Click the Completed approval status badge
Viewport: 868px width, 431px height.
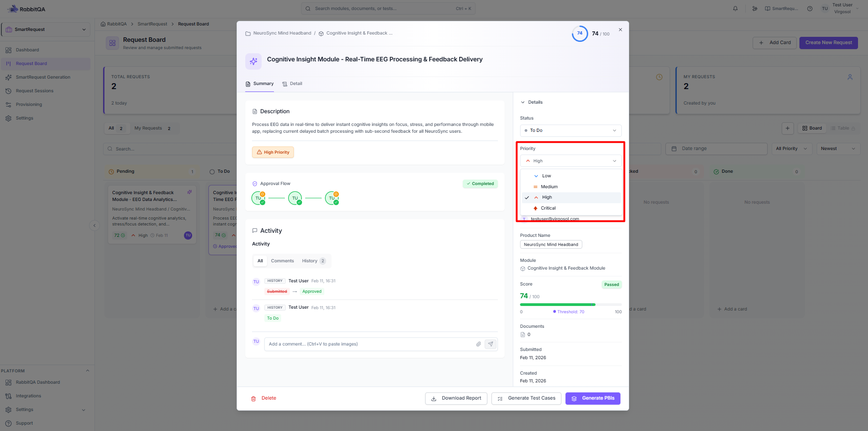pos(480,184)
